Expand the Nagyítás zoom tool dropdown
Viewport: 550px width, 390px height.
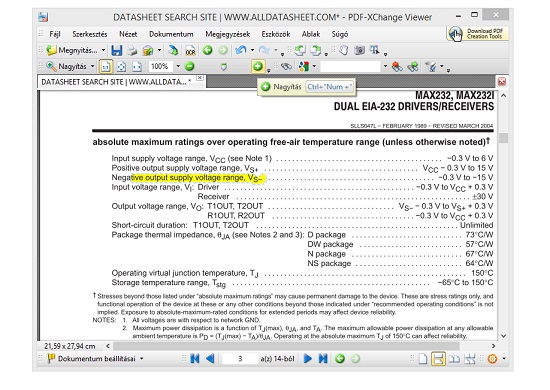[92, 66]
